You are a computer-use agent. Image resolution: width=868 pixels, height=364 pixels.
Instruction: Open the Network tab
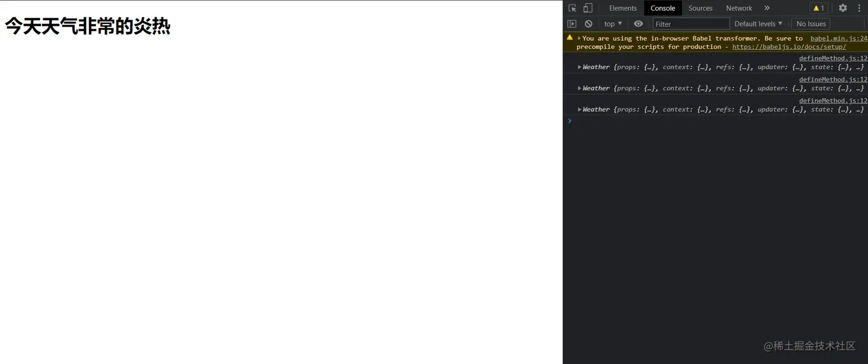[x=739, y=8]
